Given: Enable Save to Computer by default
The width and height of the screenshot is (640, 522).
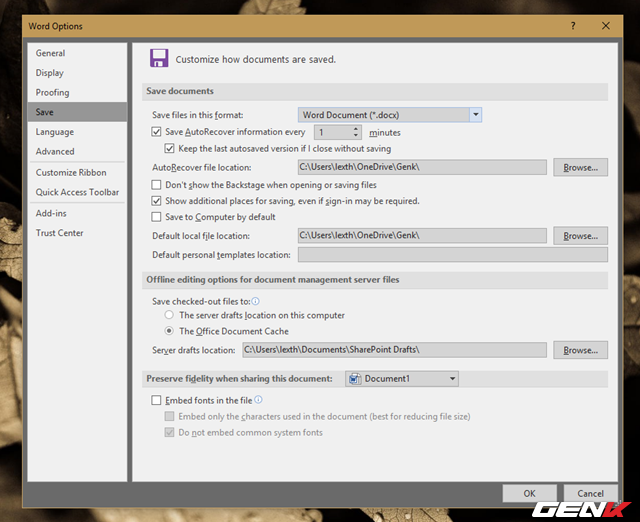Looking at the screenshot, I should coord(156,217).
